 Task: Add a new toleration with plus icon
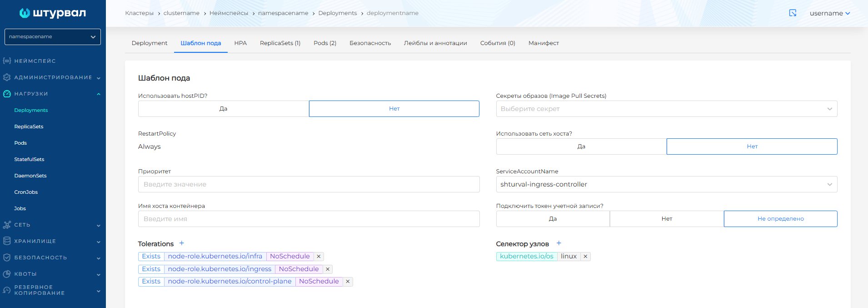click(x=182, y=243)
